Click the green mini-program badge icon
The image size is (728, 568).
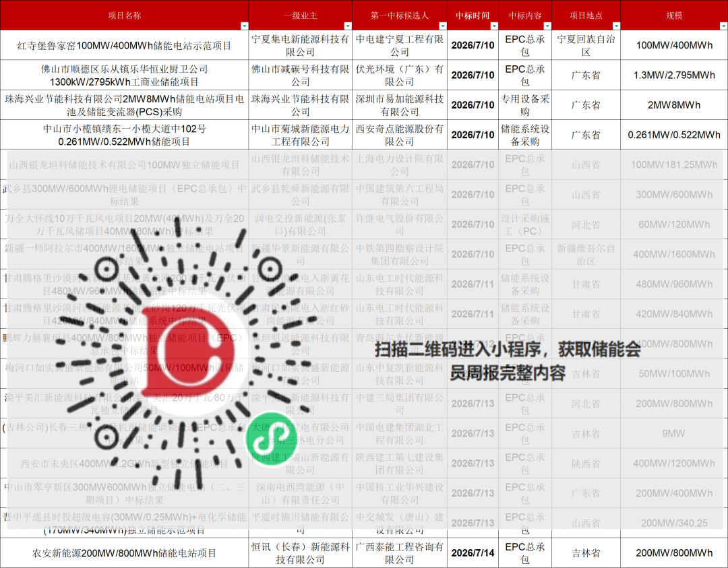pyautogui.click(x=272, y=439)
